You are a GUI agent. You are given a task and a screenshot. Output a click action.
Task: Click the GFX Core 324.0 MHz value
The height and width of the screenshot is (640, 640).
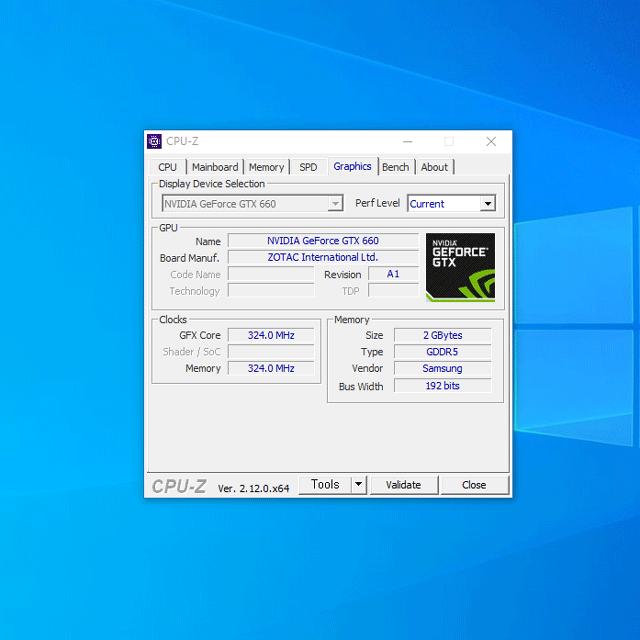(x=271, y=335)
